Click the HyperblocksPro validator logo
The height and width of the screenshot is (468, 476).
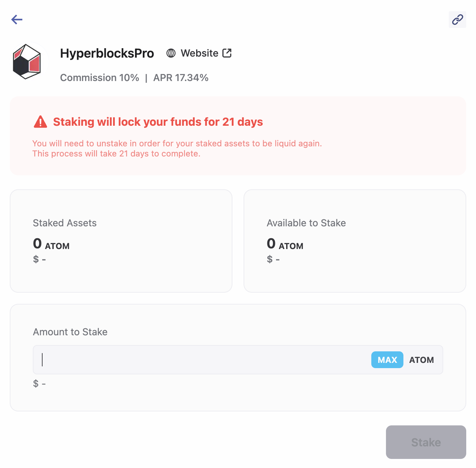pos(27,61)
